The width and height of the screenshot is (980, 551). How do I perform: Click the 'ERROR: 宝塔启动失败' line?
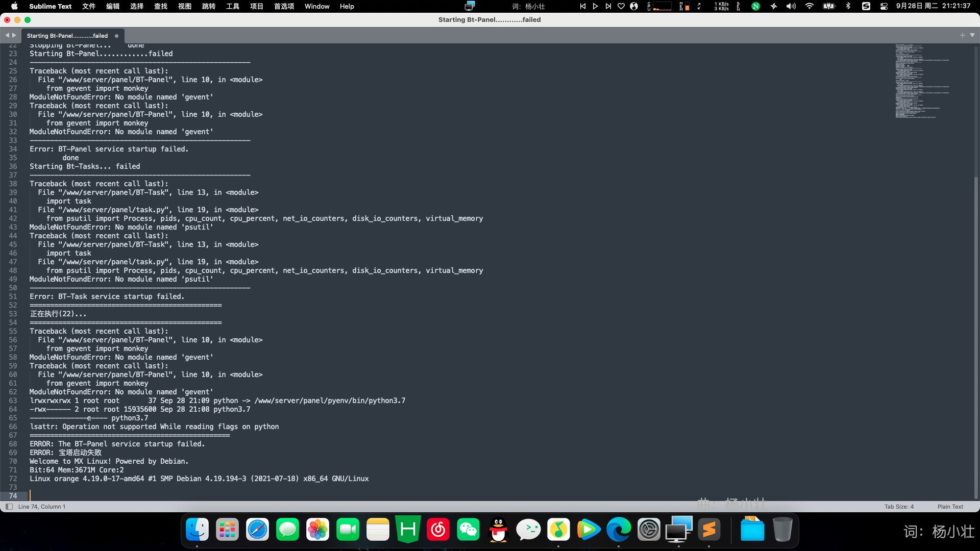65,453
